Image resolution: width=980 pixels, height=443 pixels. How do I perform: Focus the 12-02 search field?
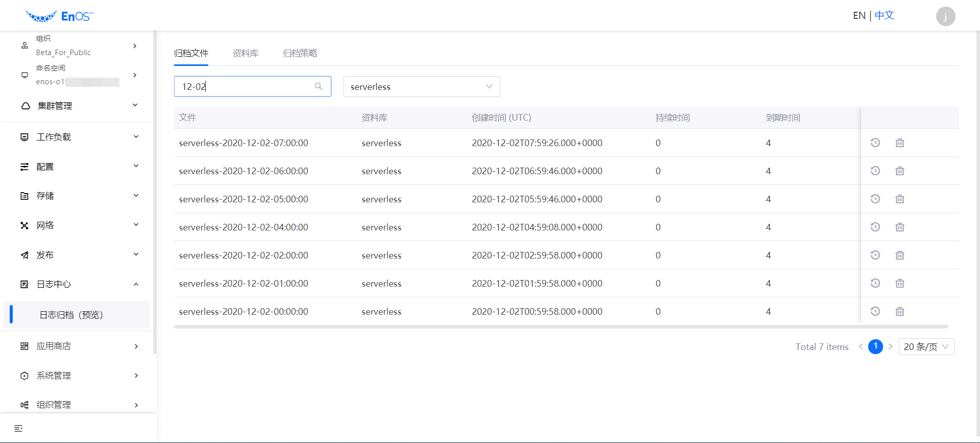click(x=253, y=86)
